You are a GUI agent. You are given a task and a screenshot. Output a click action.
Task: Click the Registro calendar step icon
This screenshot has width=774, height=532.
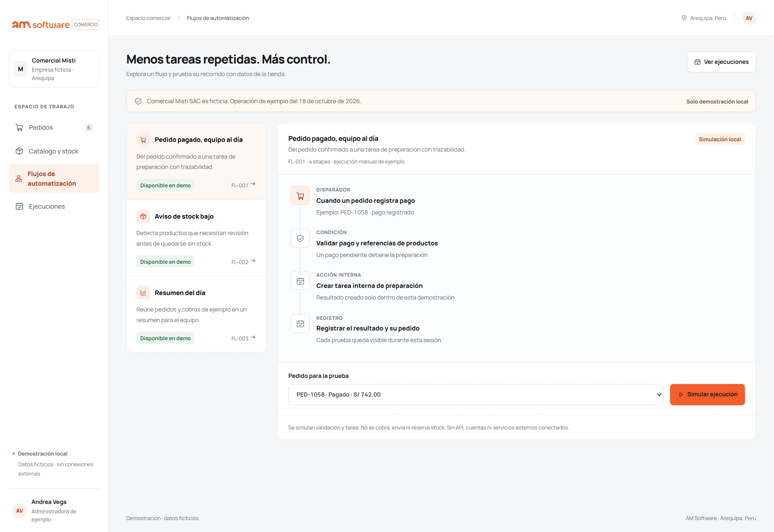[300, 324]
